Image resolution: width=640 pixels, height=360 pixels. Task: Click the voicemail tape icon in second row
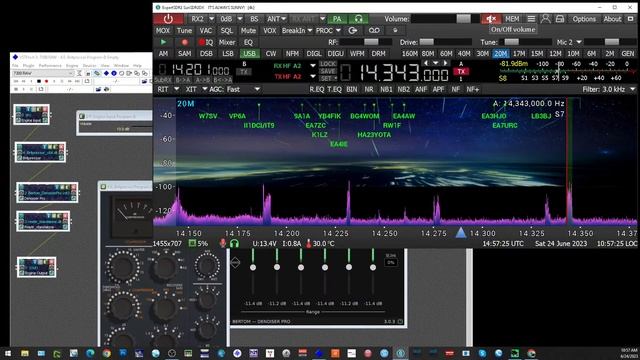pos(374,31)
